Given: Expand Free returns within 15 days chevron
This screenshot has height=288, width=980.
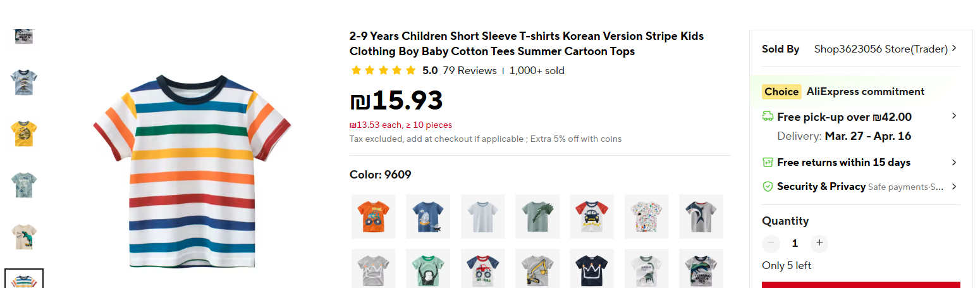Looking at the screenshot, I should 954,163.
